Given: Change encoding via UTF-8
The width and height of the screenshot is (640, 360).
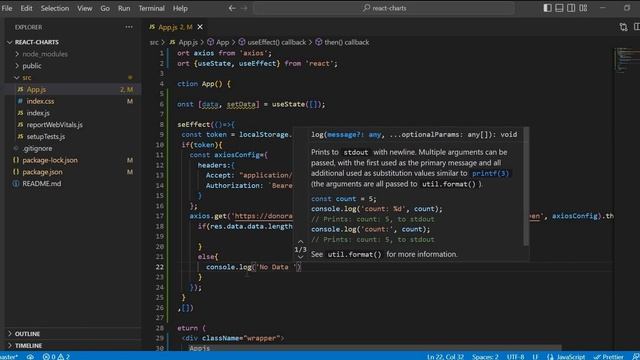Looking at the screenshot, I should 516,356.
